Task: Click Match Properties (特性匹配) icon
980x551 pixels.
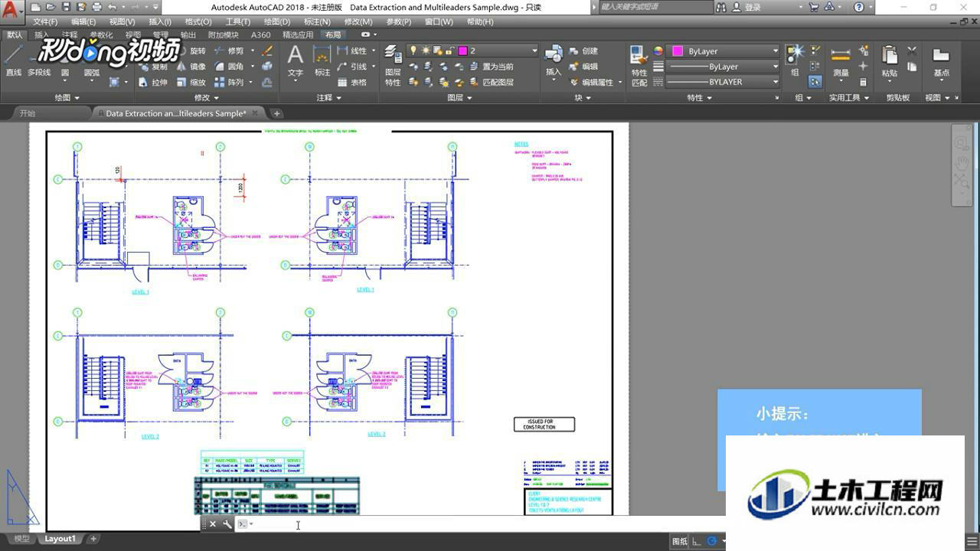Action: [x=639, y=65]
